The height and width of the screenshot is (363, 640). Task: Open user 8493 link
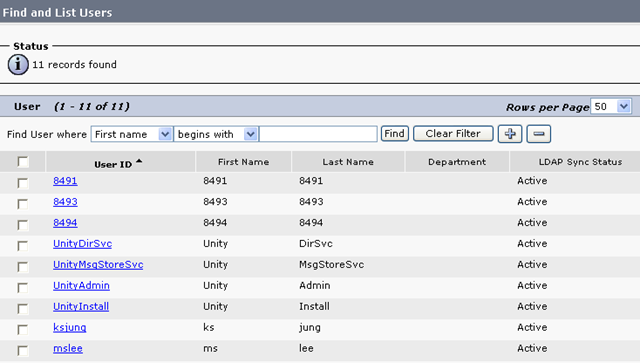coord(65,202)
